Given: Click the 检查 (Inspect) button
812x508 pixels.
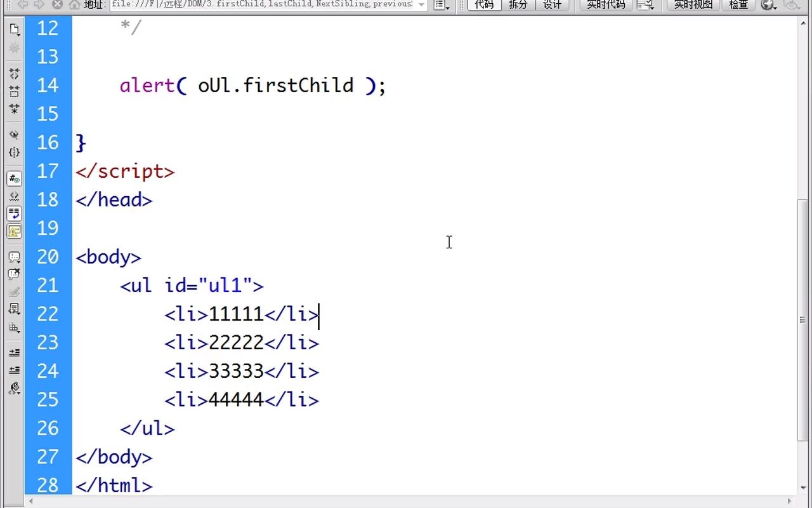Looking at the screenshot, I should 738,4.
